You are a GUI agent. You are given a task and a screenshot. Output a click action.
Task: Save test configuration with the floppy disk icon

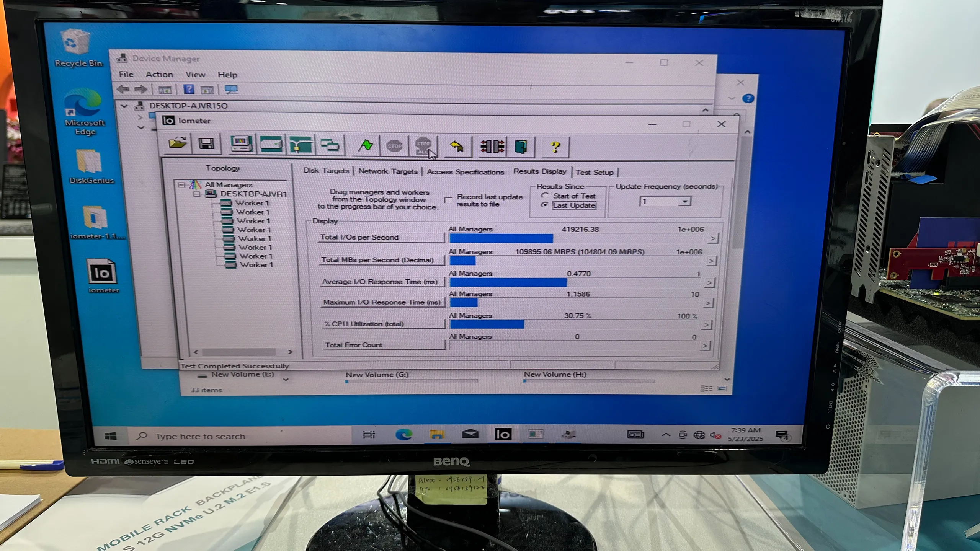[x=206, y=145]
